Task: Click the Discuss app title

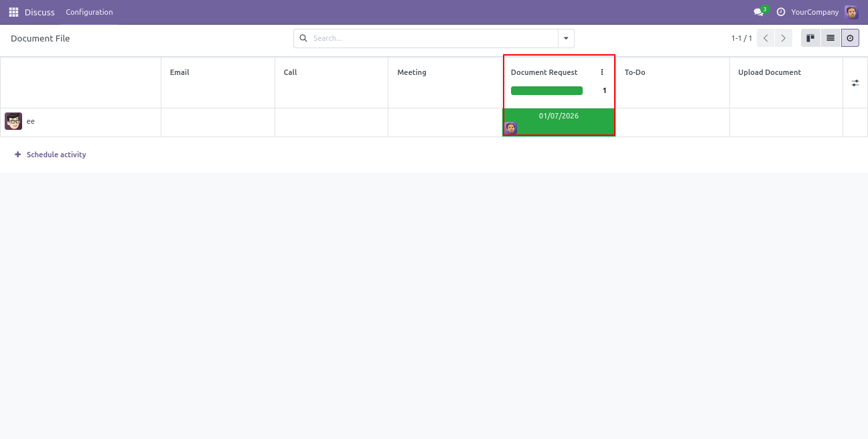Action: tap(40, 12)
